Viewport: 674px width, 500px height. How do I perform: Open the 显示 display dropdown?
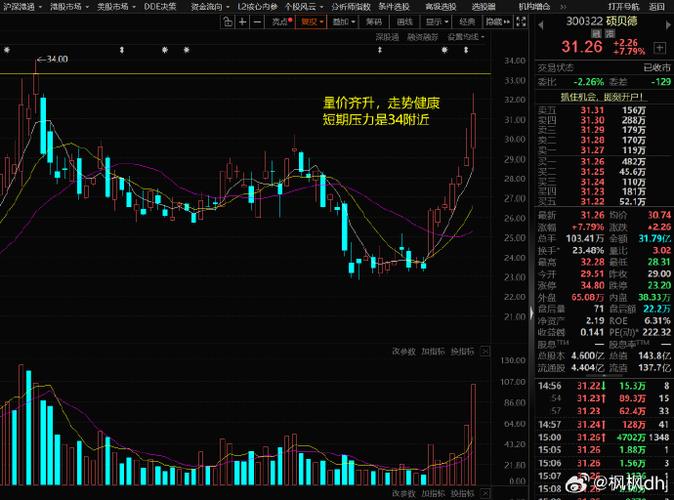437,21
